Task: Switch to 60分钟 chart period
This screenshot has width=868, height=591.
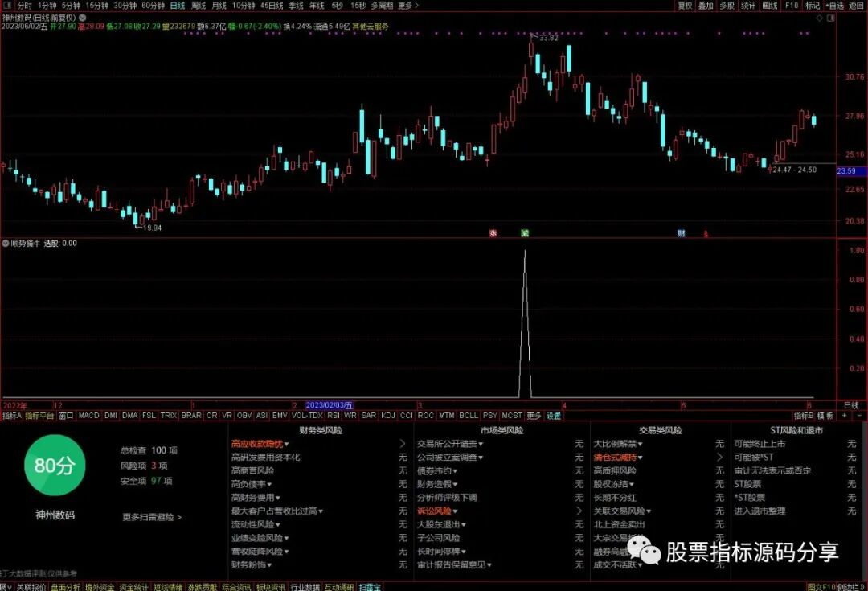Action: pyautogui.click(x=154, y=6)
